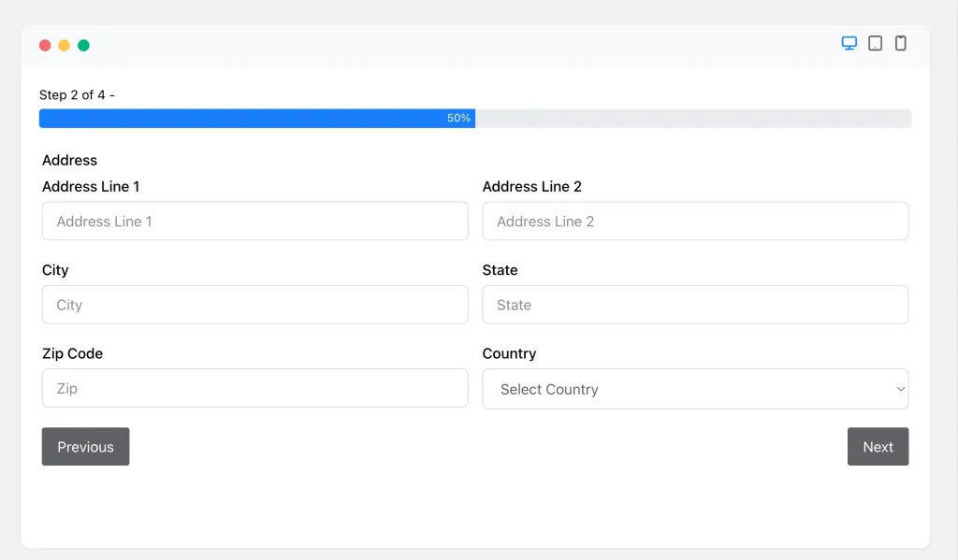Click the Previous button

point(85,446)
